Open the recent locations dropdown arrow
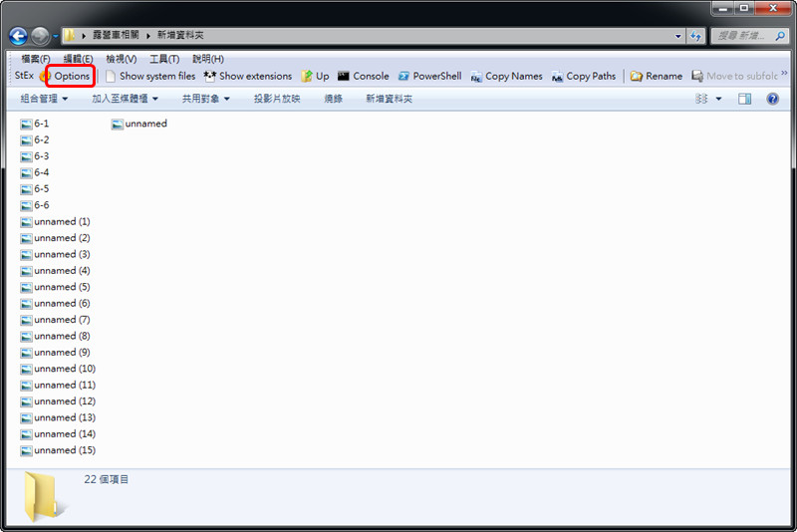Screen dimensions: 797x532 point(56,36)
